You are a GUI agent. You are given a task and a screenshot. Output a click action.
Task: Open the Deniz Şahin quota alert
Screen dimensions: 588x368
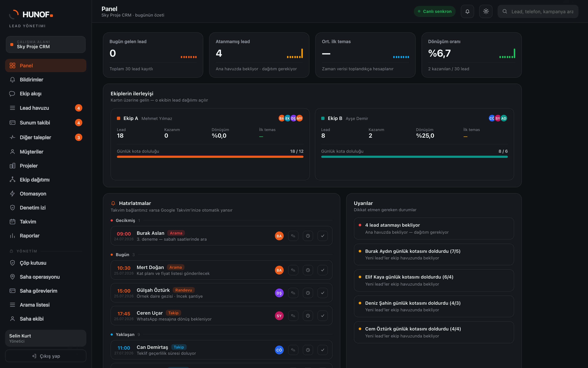(x=434, y=306)
